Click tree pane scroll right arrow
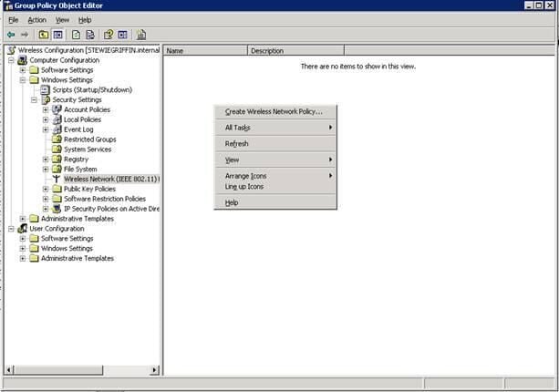Screen dimensions: 559x392 click(x=154, y=370)
